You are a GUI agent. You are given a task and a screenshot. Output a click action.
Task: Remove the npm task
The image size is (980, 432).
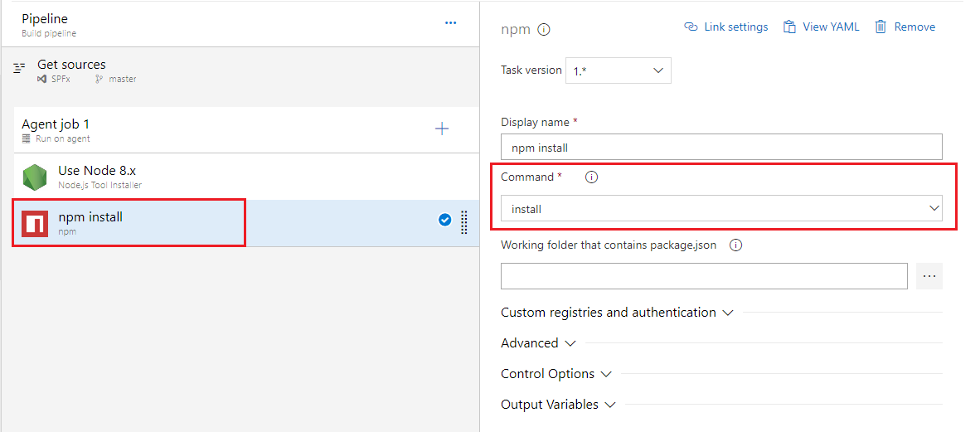pos(905,27)
